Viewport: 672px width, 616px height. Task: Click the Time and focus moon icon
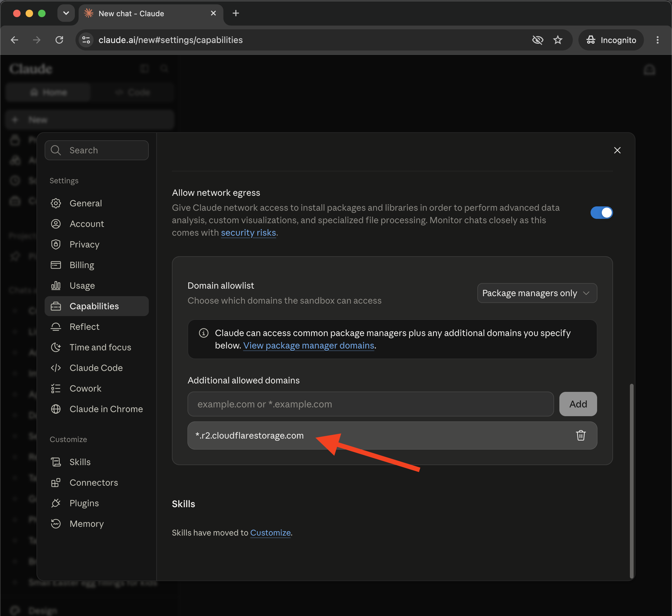(x=56, y=347)
